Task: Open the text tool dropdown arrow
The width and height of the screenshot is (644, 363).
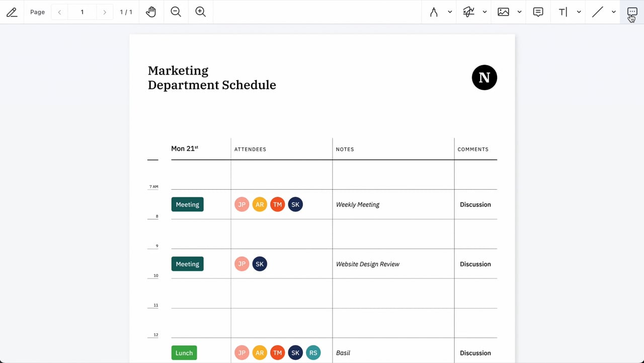Action: coord(579,12)
